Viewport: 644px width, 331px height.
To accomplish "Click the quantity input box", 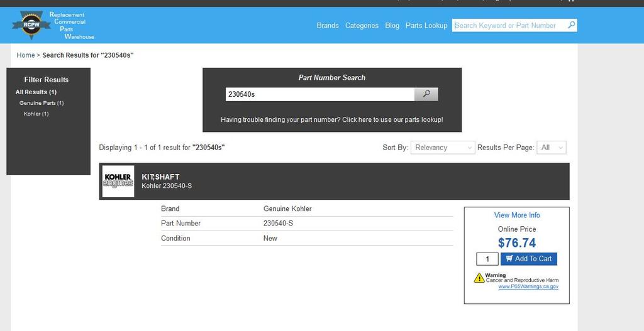I will pyautogui.click(x=487, y=259).
